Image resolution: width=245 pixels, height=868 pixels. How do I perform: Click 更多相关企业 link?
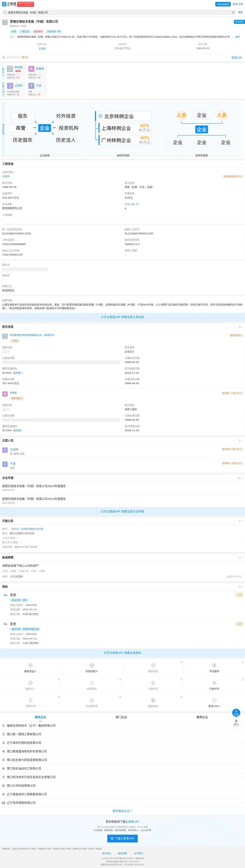click(122, 811)
